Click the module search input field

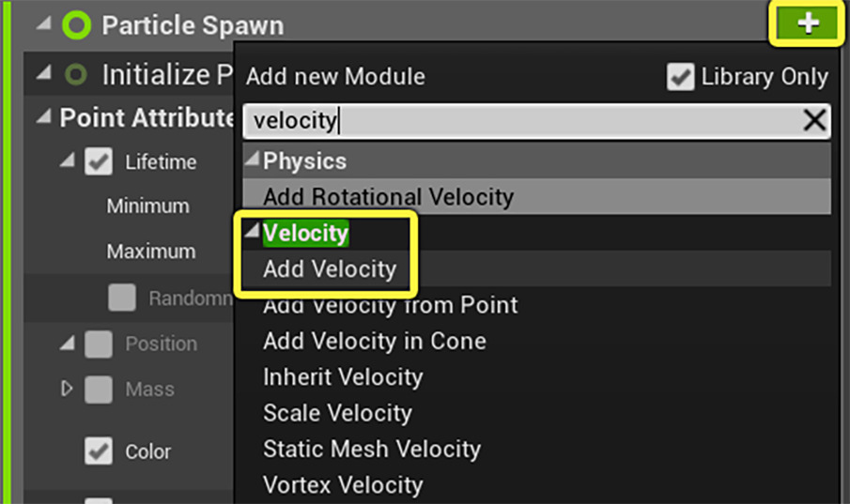pos(517,121)
